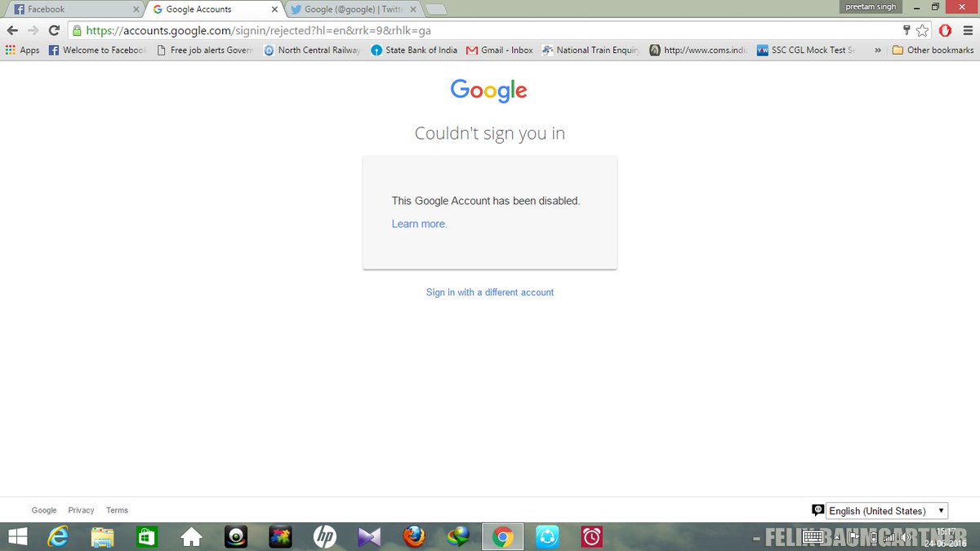Open the colorful puzzle taskbar icon
Viewport: 980px width, 551px height.
point(280,537)
